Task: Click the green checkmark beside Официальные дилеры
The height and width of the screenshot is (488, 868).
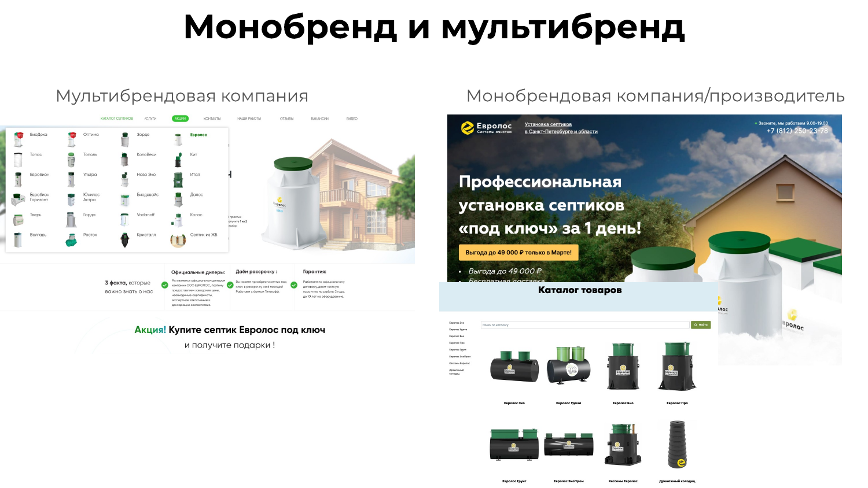Action: click(165, 285)
